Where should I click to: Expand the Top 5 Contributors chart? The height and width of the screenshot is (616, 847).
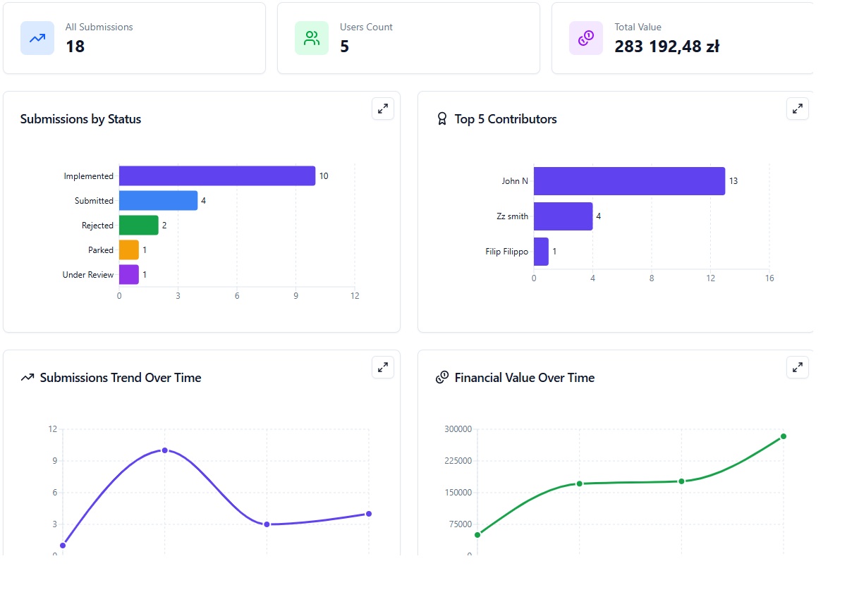(x=798, y=109)
